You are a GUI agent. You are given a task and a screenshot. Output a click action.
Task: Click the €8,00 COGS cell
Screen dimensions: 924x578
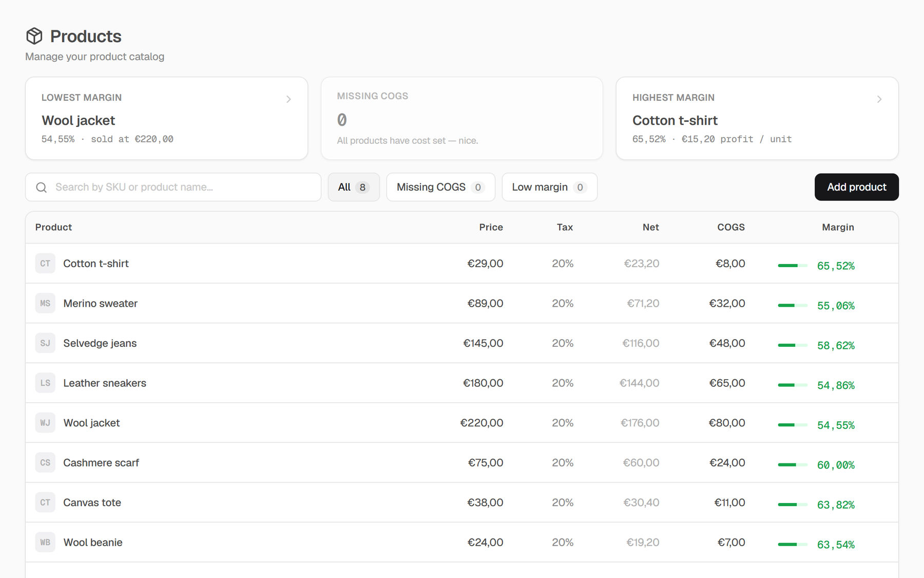click(730, 264)
